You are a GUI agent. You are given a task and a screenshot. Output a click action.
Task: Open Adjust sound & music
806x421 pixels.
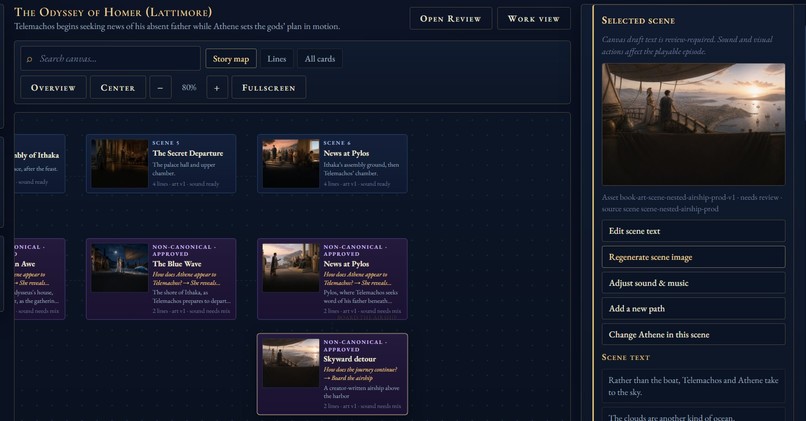pos(693,283)
